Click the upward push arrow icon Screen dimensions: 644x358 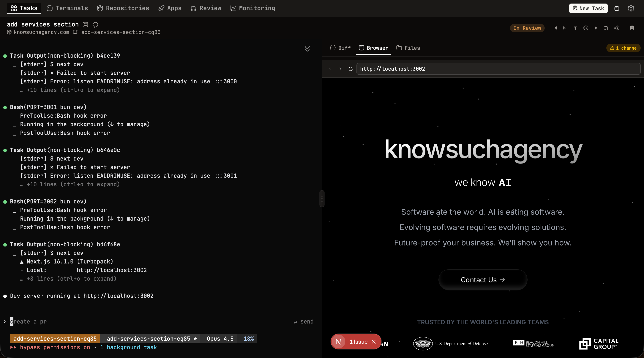pyautogui.click(x=575, y=28)
